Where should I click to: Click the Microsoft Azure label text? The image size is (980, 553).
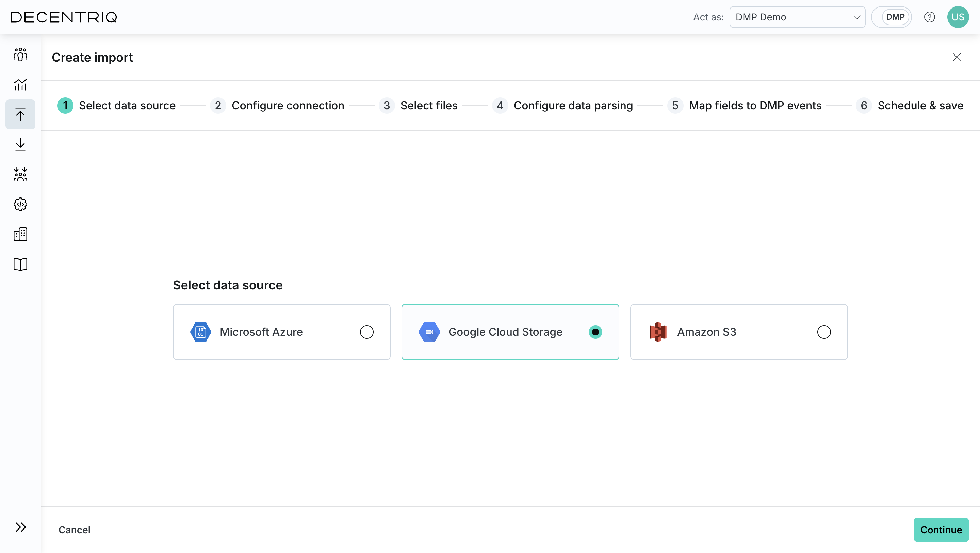[261, 332]
